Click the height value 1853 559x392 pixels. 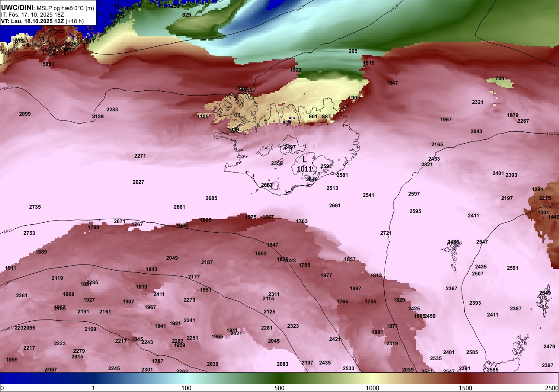tap(261, 254)
